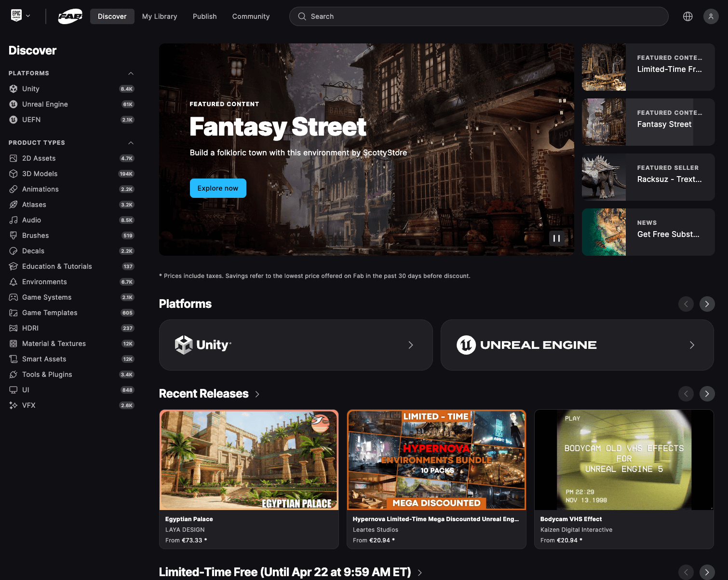Open the Bodycam VHS Effect thumbnail

click(624, 460)
